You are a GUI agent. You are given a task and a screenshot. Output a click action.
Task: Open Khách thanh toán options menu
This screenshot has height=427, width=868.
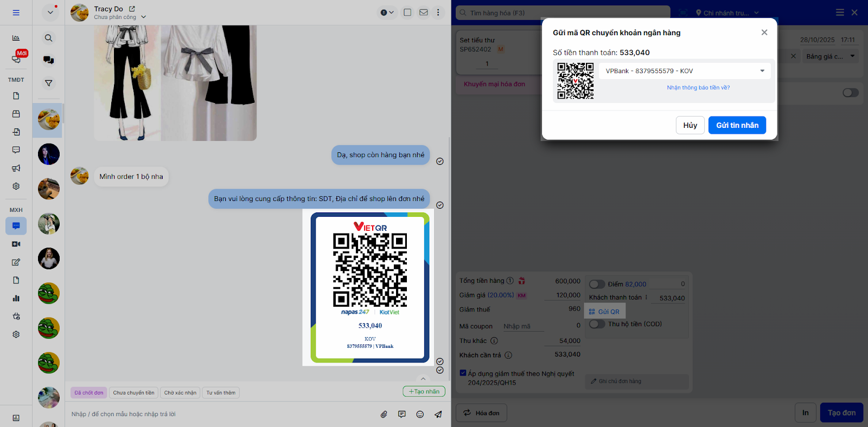646,297
